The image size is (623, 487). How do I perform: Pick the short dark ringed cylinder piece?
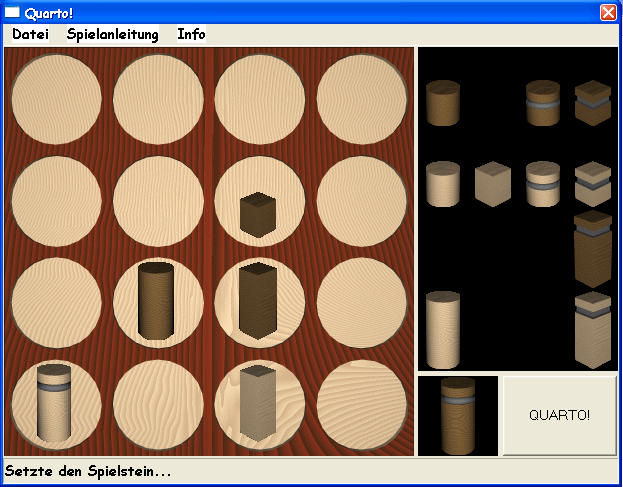click(x=543, y=103)
